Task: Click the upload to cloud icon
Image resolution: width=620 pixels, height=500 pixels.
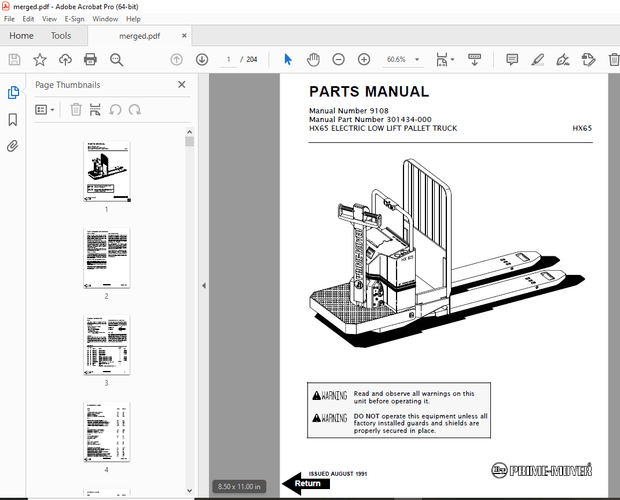Action: pyautogui.click(x=65, y=60)
